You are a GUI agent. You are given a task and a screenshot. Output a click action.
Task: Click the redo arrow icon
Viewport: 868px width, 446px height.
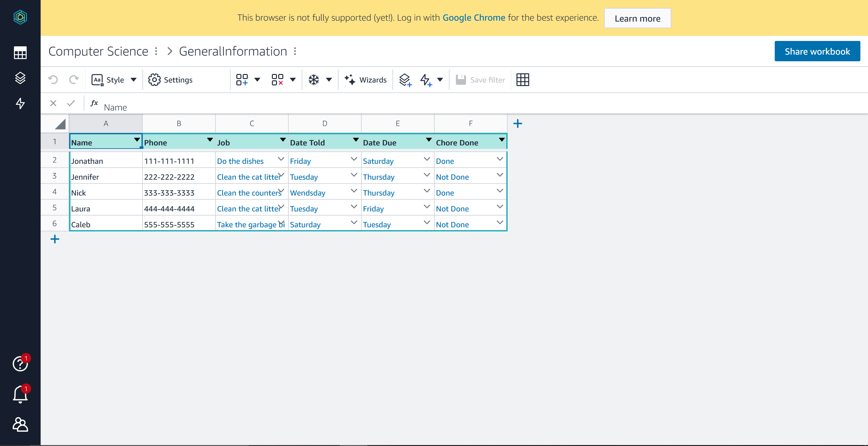(74, 80)
